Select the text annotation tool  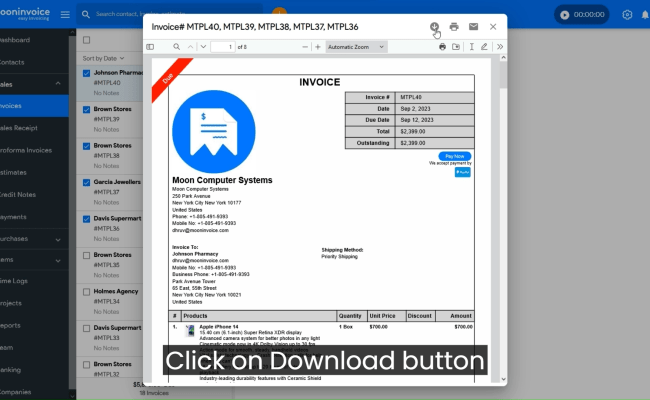tap(471, 47)
